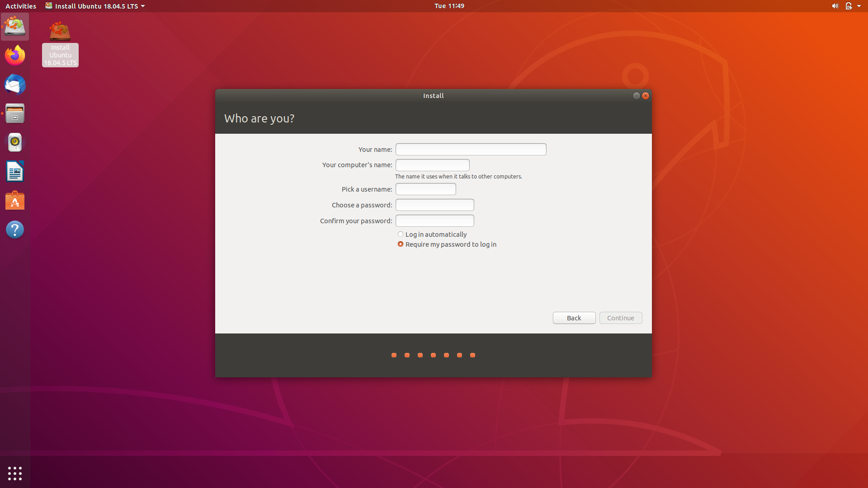
Task: Open Ubuntu Software store icon
Action: (x=15, y=201)
